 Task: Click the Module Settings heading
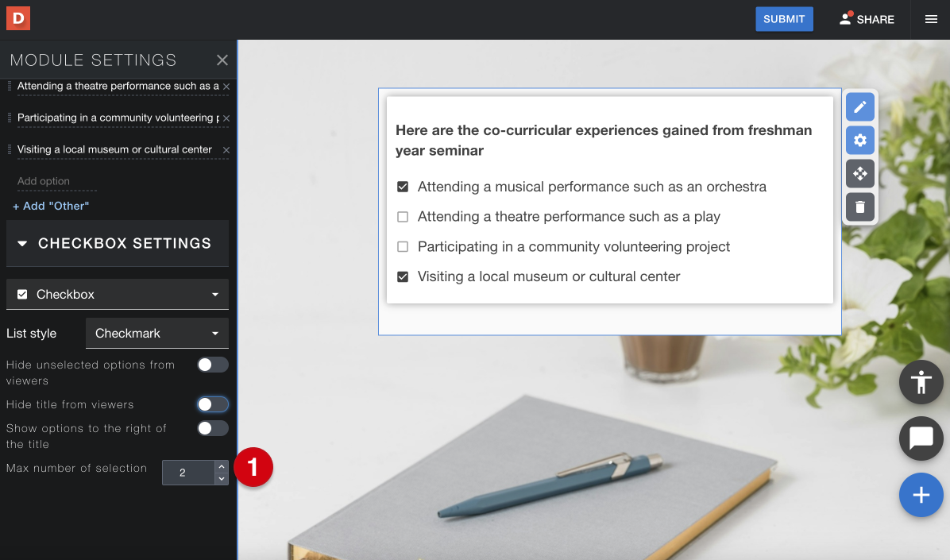coord(93,60)
